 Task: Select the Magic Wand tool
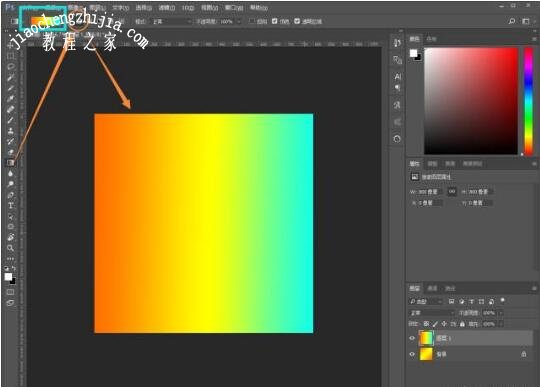pos(11,77)
